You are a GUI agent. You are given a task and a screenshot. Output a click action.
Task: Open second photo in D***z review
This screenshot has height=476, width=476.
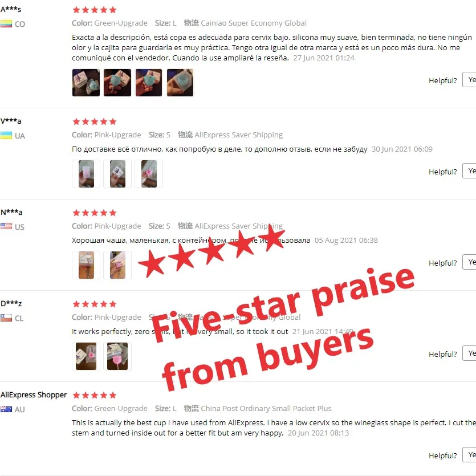coord(117,356)
